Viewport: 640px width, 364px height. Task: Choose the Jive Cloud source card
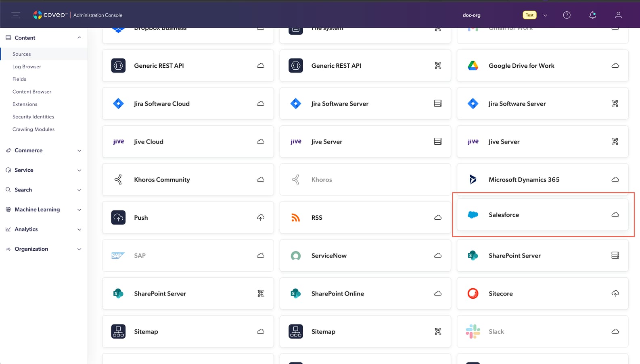(x=188, y=141)
